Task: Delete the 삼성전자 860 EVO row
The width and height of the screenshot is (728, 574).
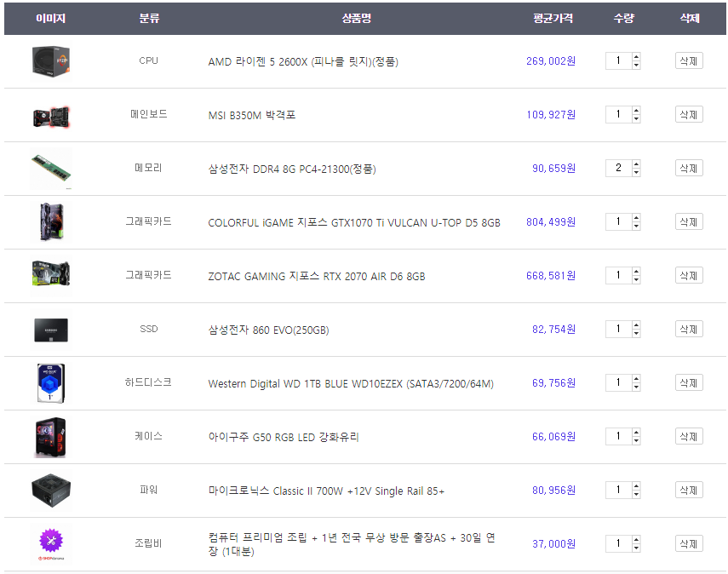Action: (689, 330)
